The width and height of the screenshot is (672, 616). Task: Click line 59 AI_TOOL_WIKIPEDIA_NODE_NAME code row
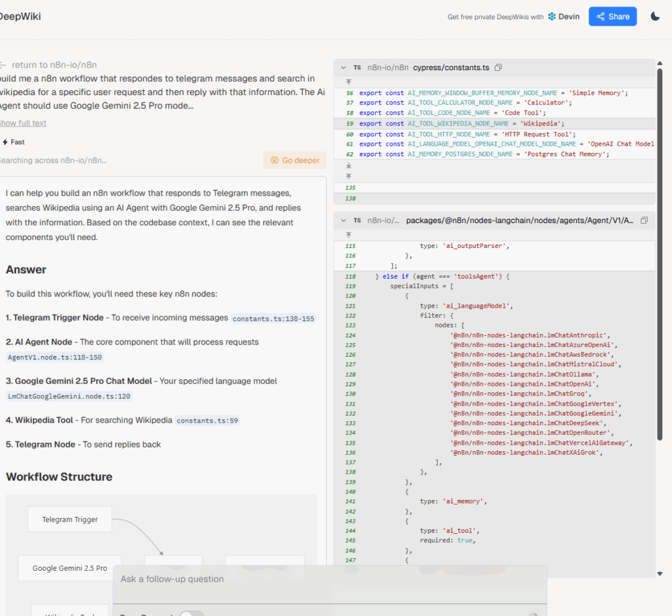pos(495,123)
